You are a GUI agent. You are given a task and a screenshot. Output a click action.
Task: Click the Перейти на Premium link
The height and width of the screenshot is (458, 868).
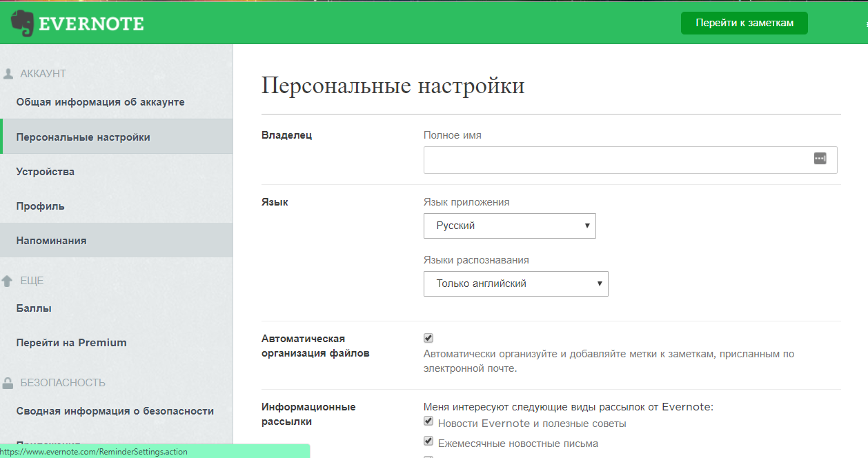(72, 343)
